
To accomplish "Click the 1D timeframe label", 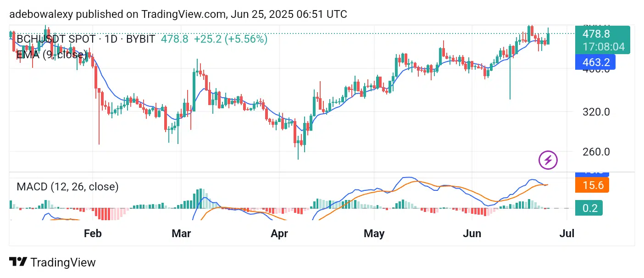I will coord(110,39).
